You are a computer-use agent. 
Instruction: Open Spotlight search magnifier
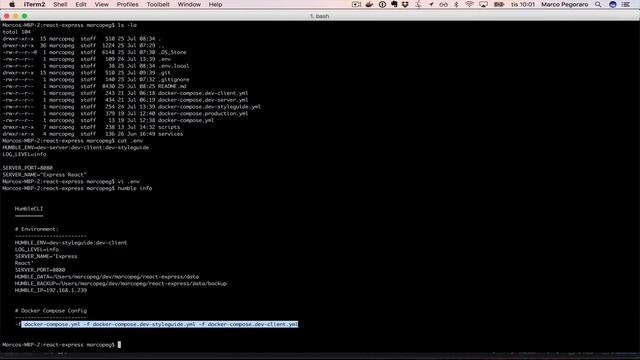tap(598, 4)
